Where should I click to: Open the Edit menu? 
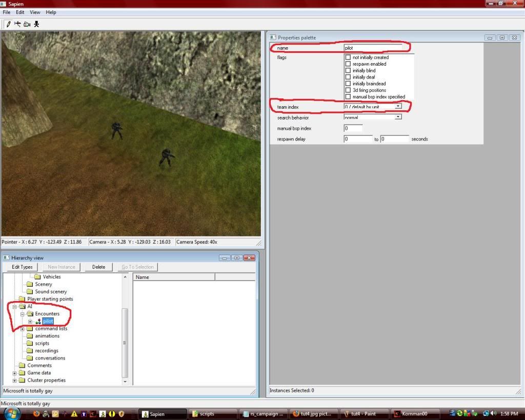20,12
